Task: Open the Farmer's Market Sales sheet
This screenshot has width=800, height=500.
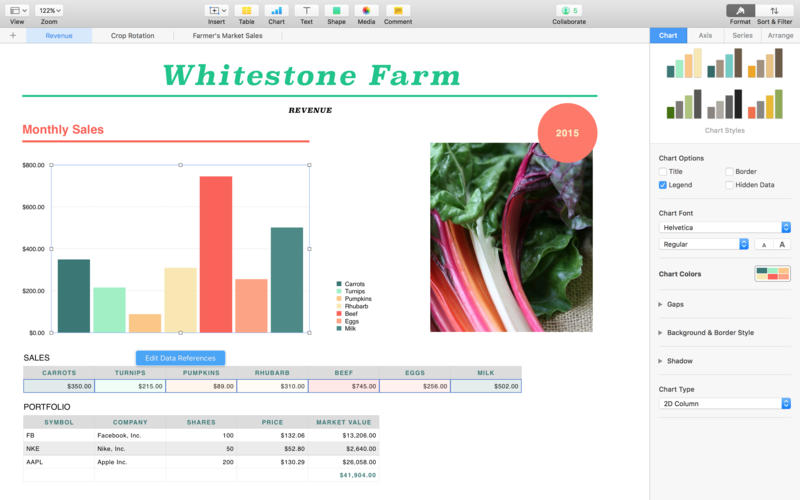Action: tap(228, 36)
